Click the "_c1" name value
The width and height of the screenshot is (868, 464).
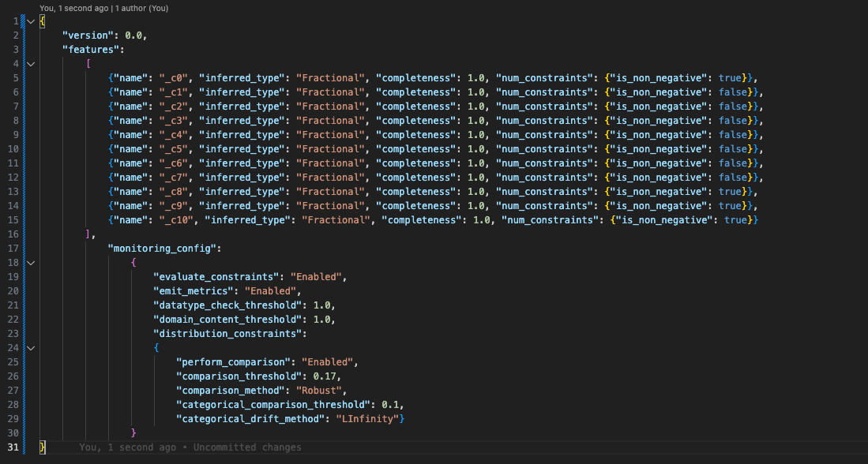(174, 92)
